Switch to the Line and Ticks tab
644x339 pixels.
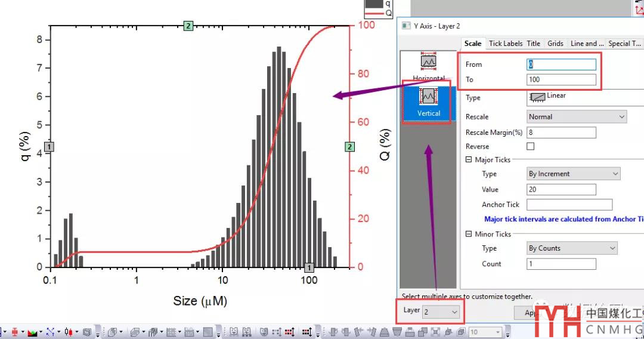click(x=587, y=43)
